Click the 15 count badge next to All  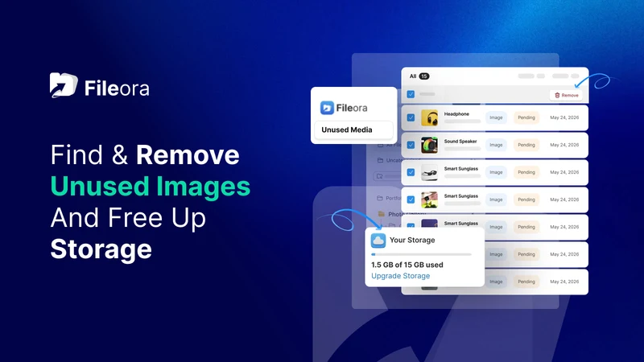tap(424, 76)
